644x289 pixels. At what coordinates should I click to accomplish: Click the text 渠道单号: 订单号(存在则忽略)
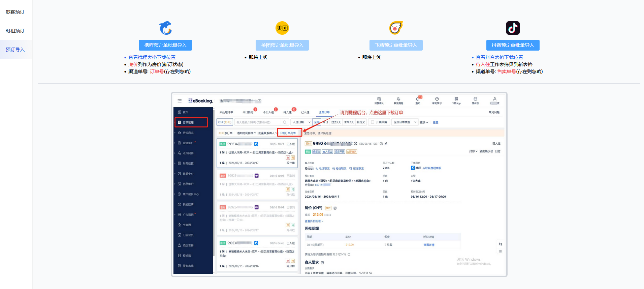159,71
